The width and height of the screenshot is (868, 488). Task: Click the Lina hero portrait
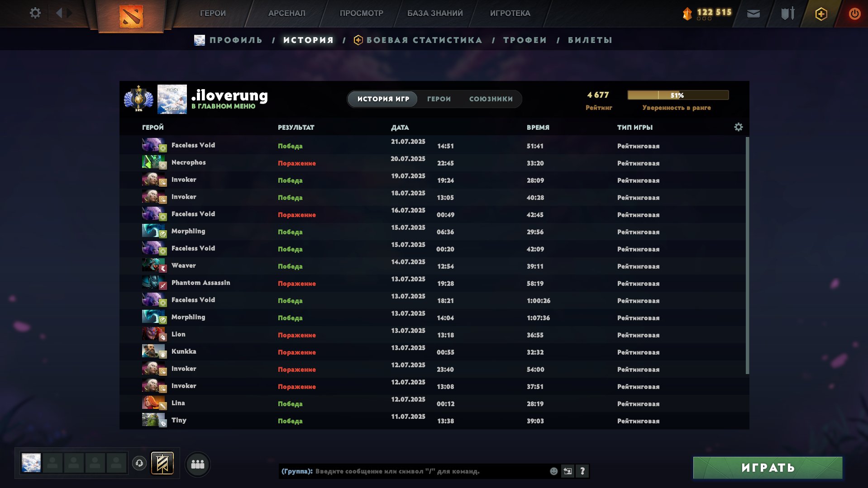(154, 403)
